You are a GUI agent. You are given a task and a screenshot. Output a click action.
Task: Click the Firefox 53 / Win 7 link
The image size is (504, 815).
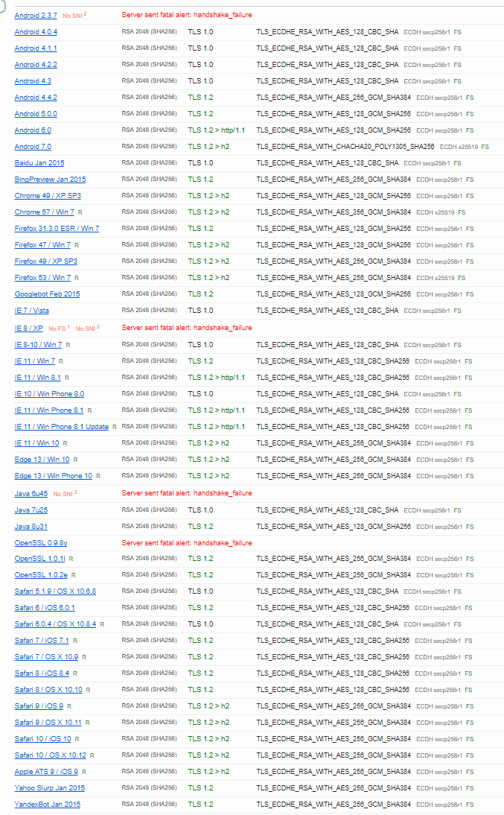pyautogui.click(x=42, y=278)
